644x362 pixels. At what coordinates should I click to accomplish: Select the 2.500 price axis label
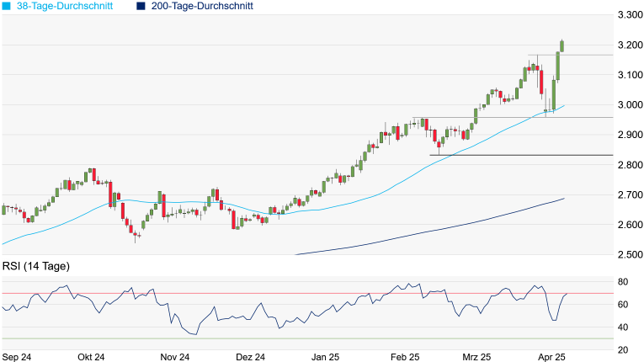[630, 255]
